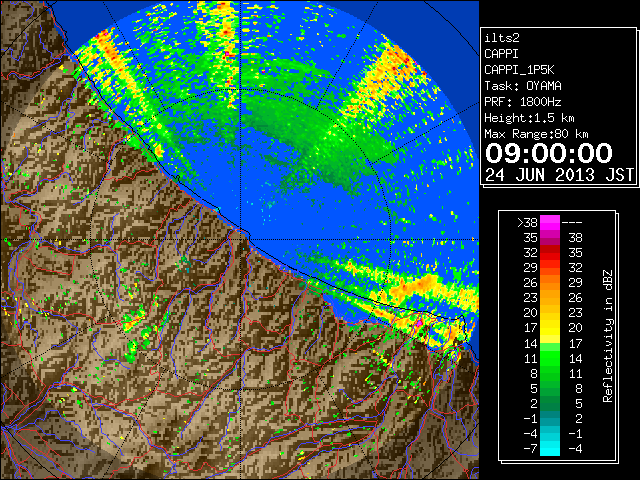Click the orange 26-29 dBZ legend swatch
Screen dimensions: 640x480
point(550,282)
